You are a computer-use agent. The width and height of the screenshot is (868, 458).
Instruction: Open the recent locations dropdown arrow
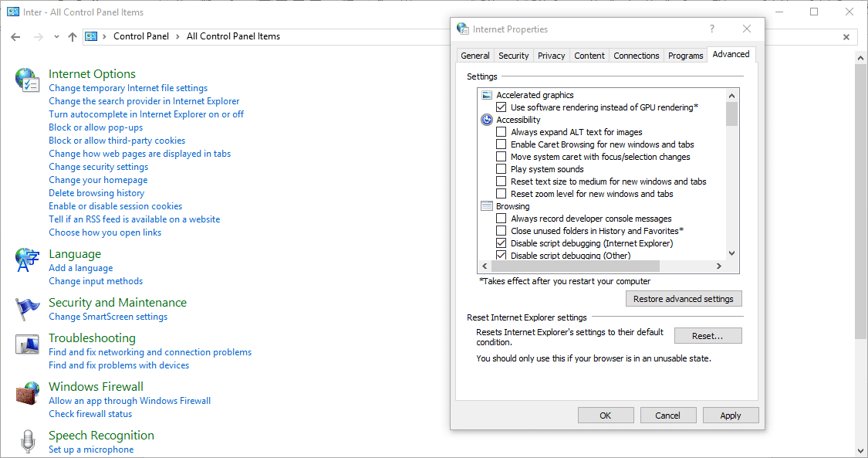point(56,36)
